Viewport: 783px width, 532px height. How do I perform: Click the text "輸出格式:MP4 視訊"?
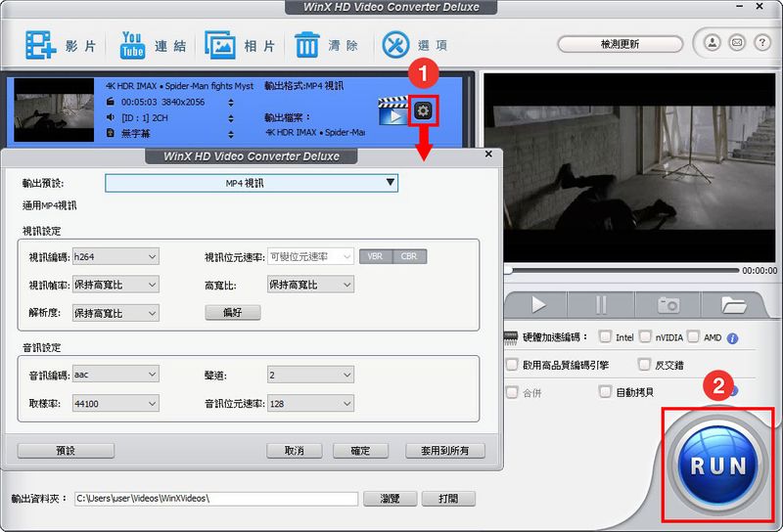click(303, 86)
